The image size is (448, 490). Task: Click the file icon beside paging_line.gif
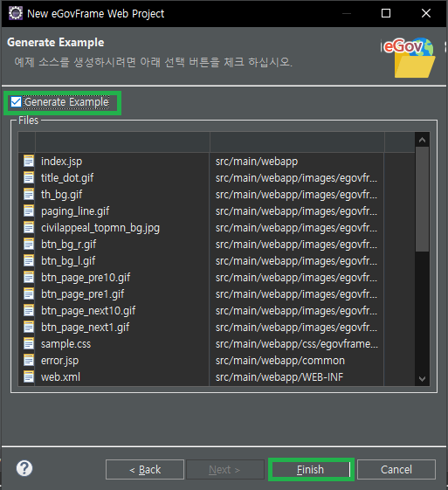(x=29, y=211)
